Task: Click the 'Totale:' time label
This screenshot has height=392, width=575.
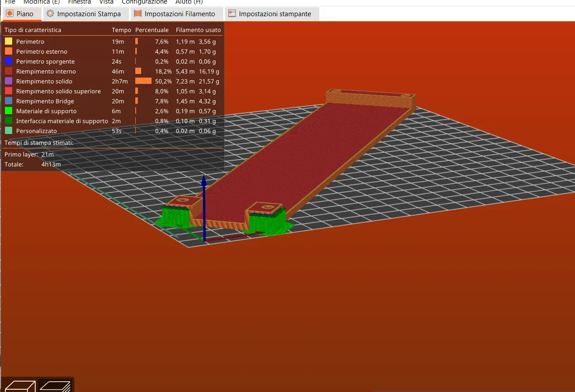Action: [14, 164]
